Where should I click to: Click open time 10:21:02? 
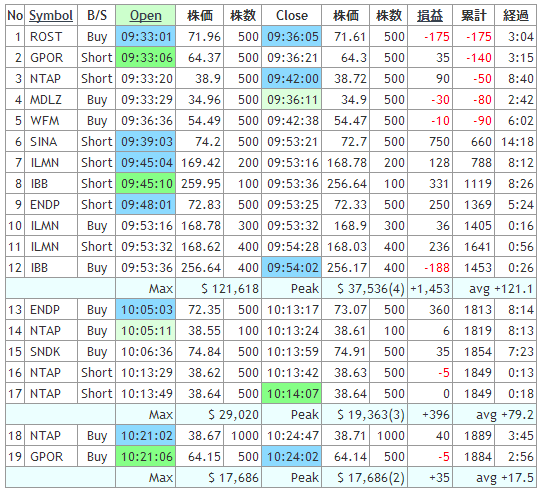(146, 436)
